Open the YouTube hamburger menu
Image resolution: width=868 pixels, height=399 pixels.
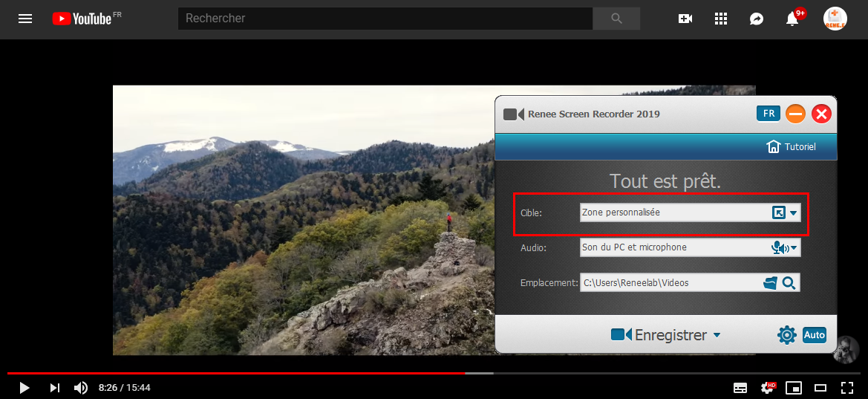pos(25,19)
